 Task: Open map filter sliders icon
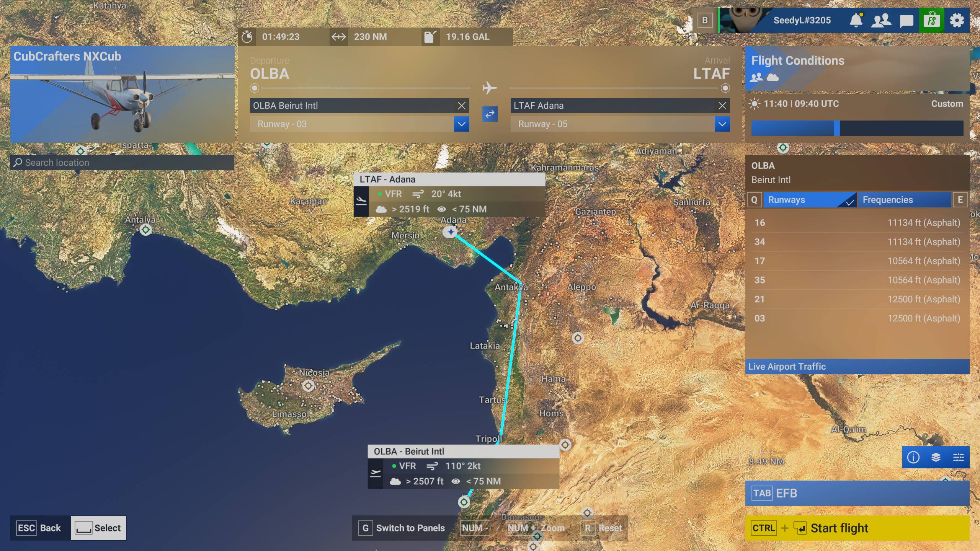pyautogui.click(x=958, y=457)
